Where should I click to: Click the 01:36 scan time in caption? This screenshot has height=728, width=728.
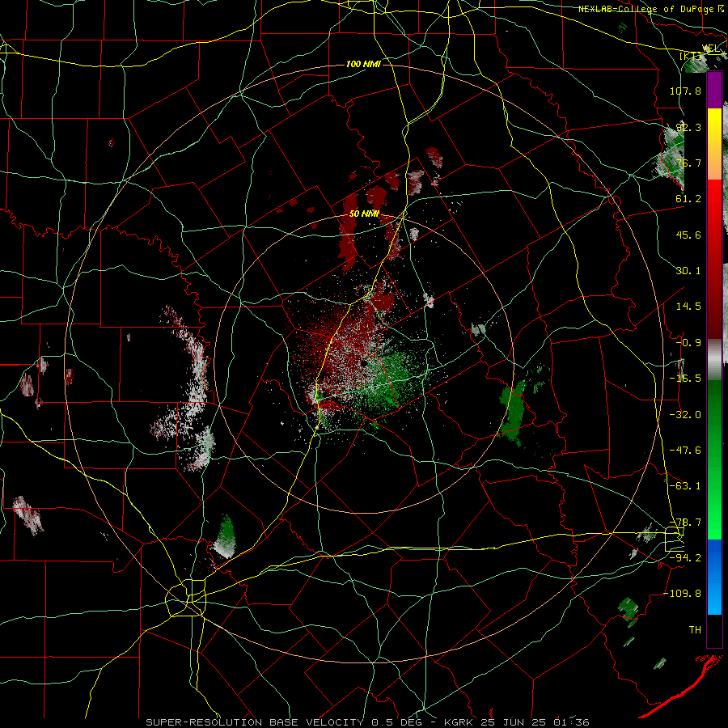571,722
